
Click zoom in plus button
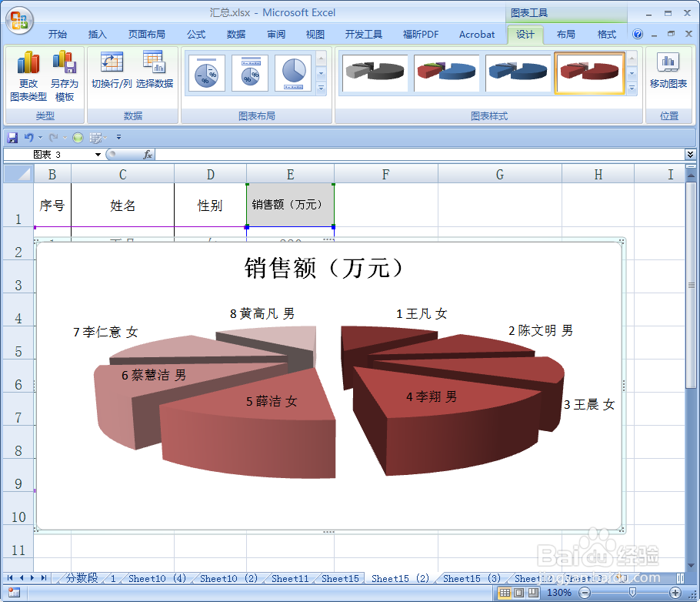[675, 593]
